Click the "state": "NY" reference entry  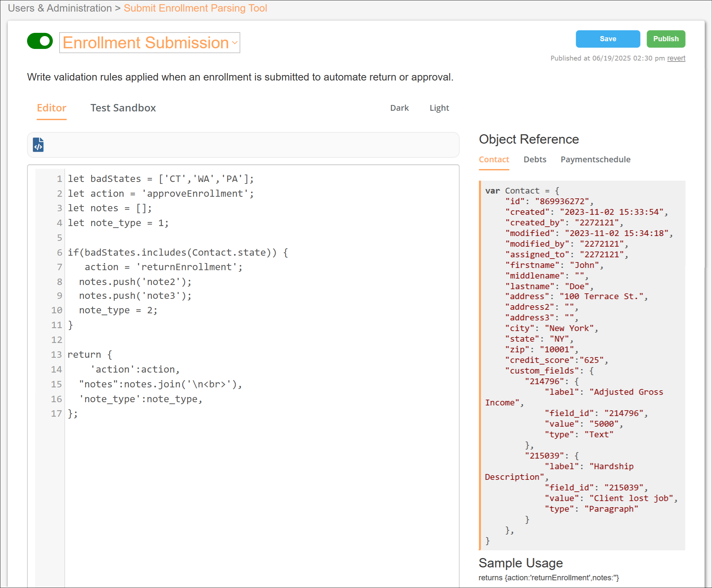click(539, 339)
